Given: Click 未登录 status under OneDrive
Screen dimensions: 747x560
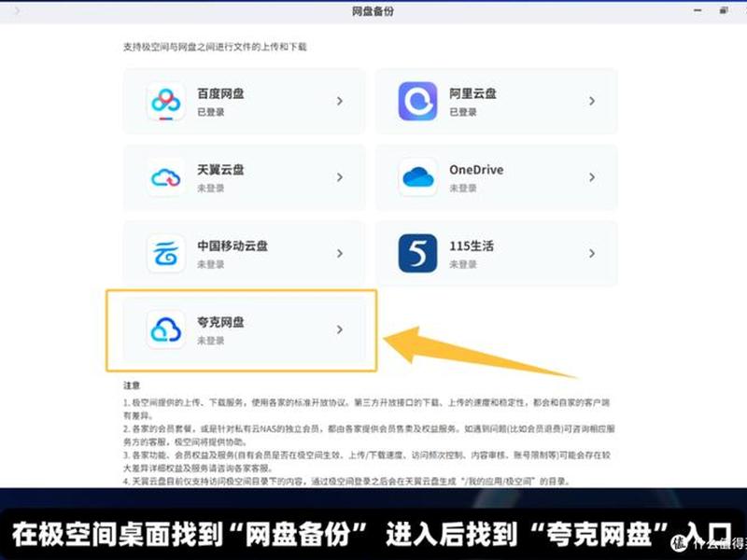Looking at the screenshot, I should click(x=462, y=189).
